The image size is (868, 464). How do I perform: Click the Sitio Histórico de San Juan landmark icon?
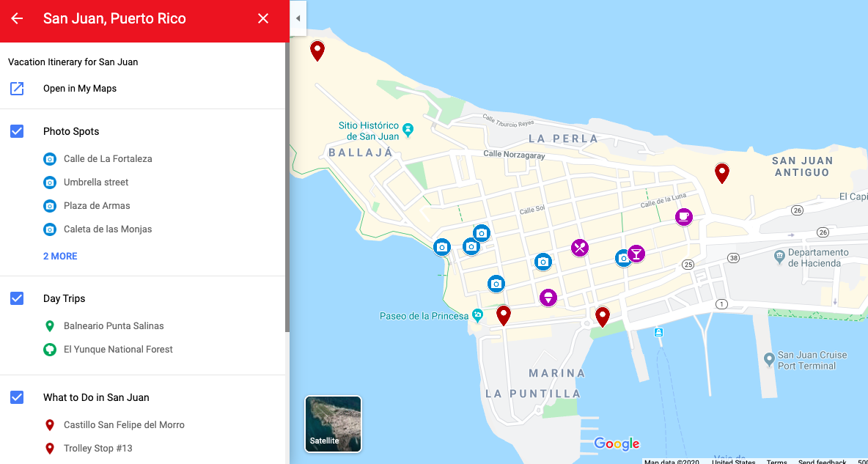tap(408, 130)
